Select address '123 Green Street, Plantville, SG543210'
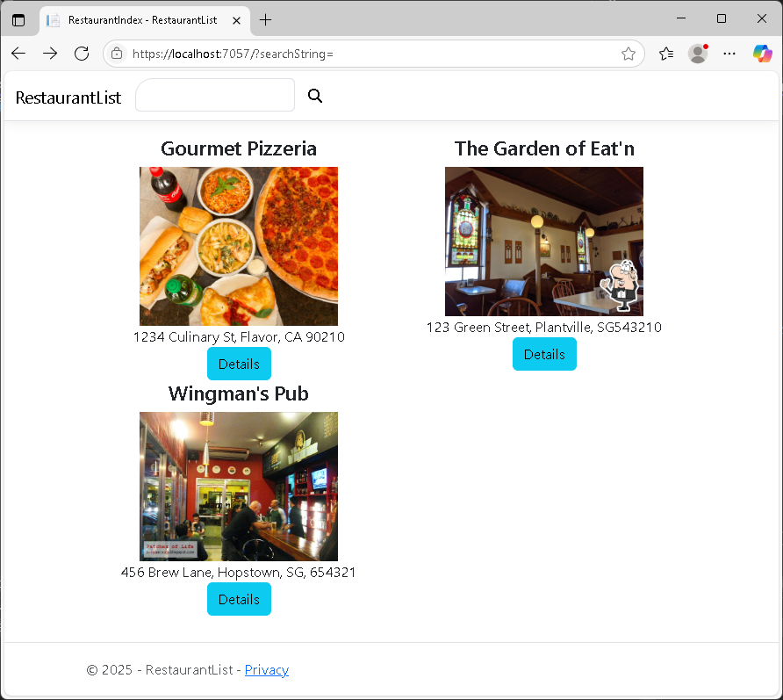This screenshot has width=783, height=700. (x=544, y=328)
